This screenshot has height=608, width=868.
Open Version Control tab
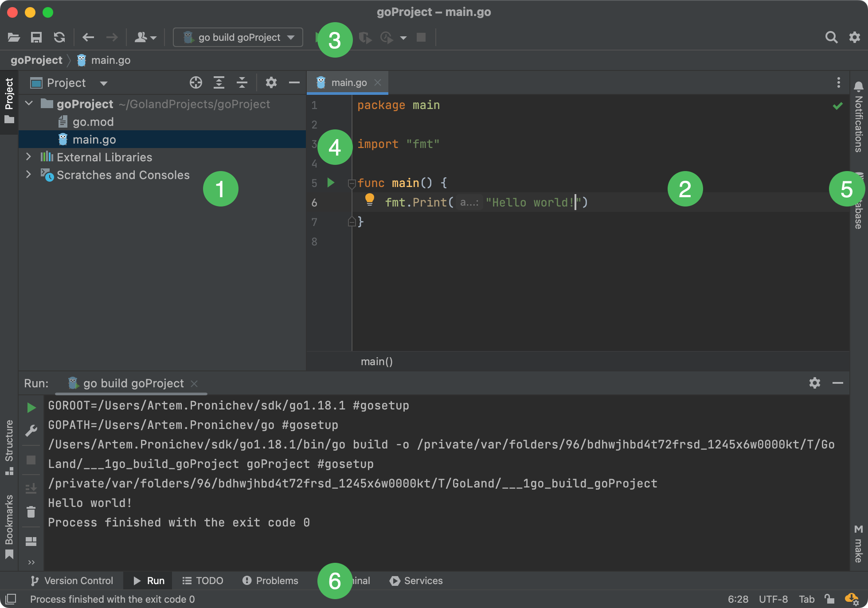(72, 581)
